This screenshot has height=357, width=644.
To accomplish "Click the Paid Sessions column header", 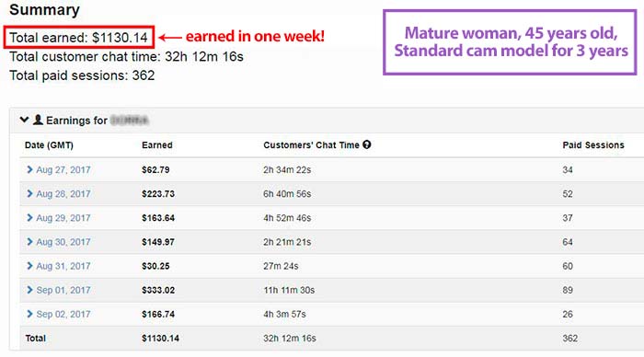I will coord(593,145).
